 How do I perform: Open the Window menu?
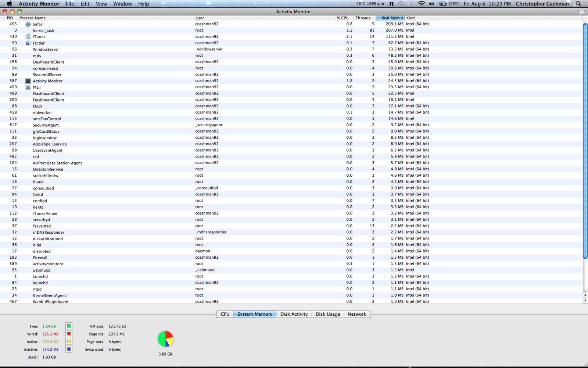point(122,4)
